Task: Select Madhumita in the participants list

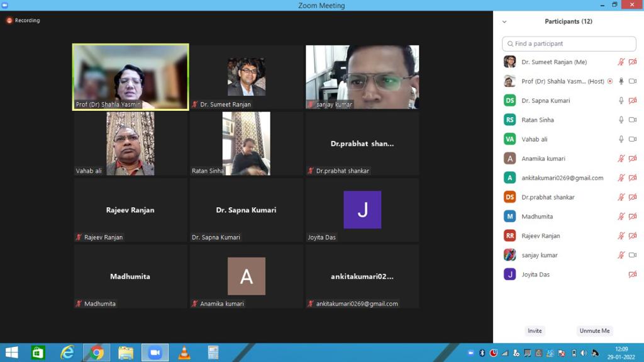Action: [537, 217]
